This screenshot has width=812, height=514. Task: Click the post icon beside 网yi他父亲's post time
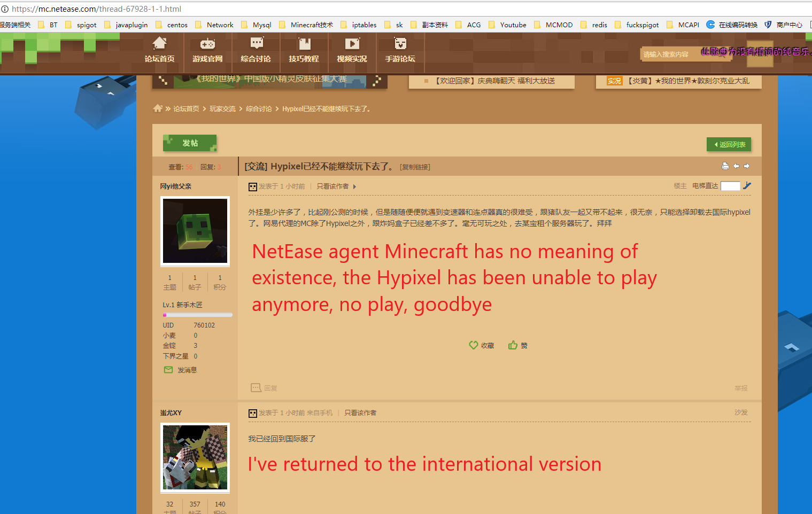(x=253, y=187)
